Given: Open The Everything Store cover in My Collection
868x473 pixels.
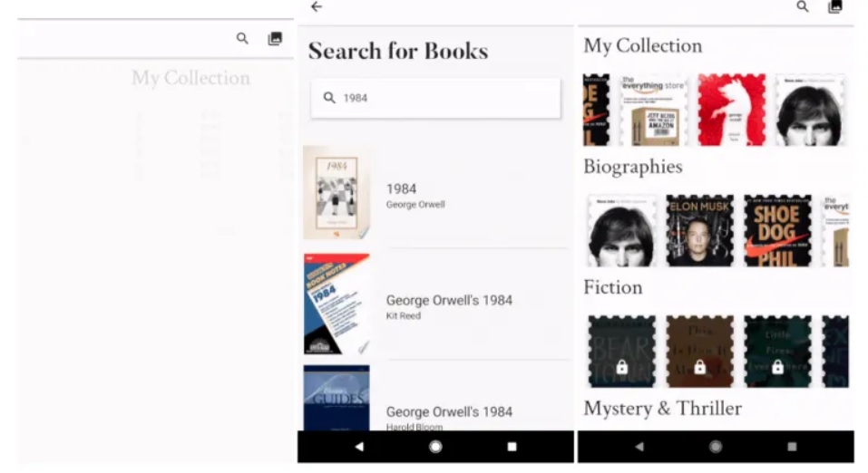Looking at the screenshot, I should point(654,110).
